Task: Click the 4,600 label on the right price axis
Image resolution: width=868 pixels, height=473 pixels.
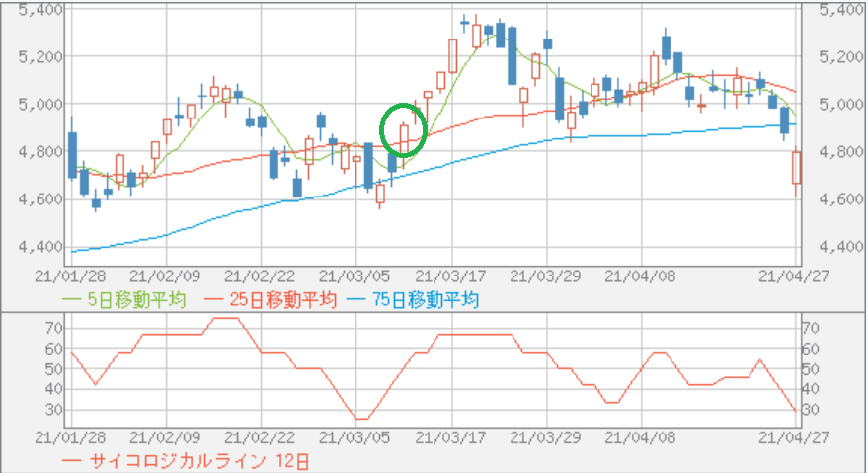Action: click(841, 198)
